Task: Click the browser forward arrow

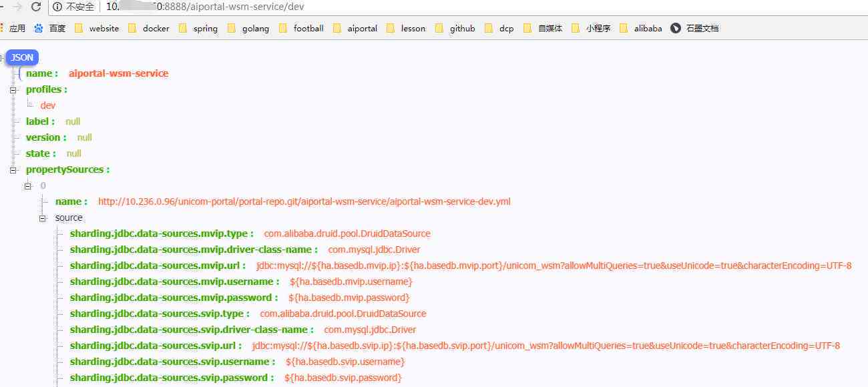Action: tap(17, 7)
